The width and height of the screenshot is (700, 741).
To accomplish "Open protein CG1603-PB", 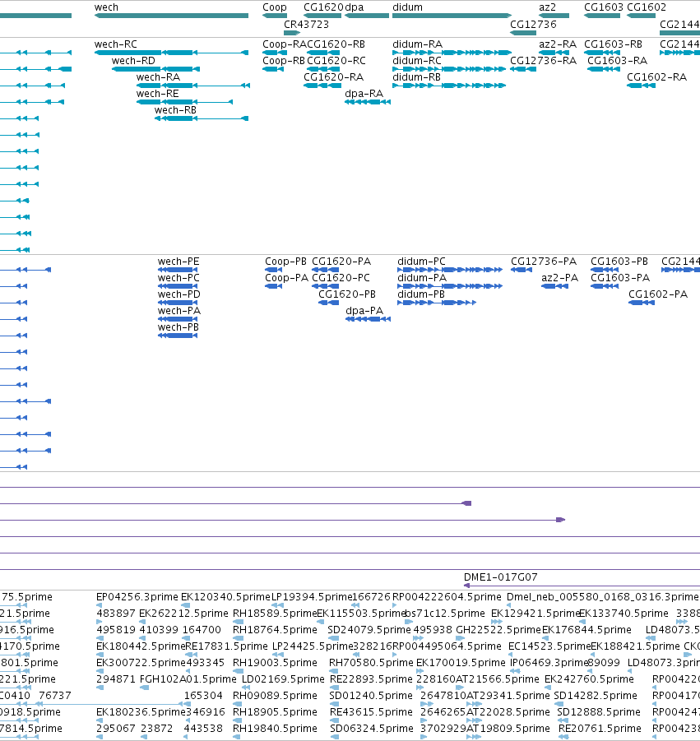I will [x=619, y=262].
